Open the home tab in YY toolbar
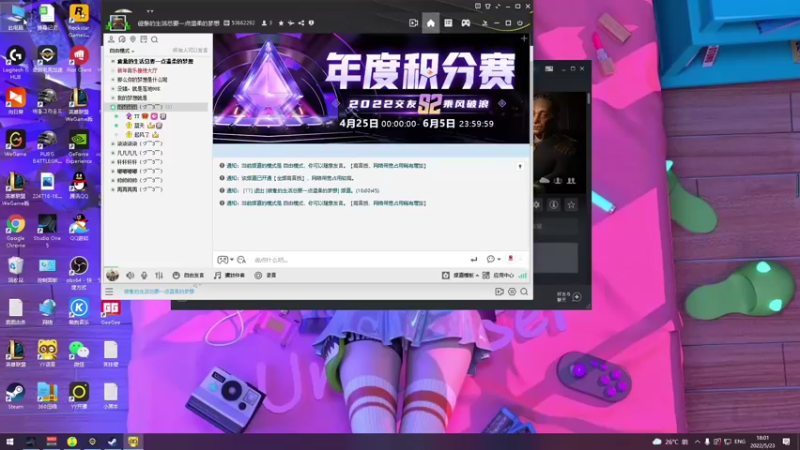The height and width of the screenshot is (450, 800). pos(431,23)
